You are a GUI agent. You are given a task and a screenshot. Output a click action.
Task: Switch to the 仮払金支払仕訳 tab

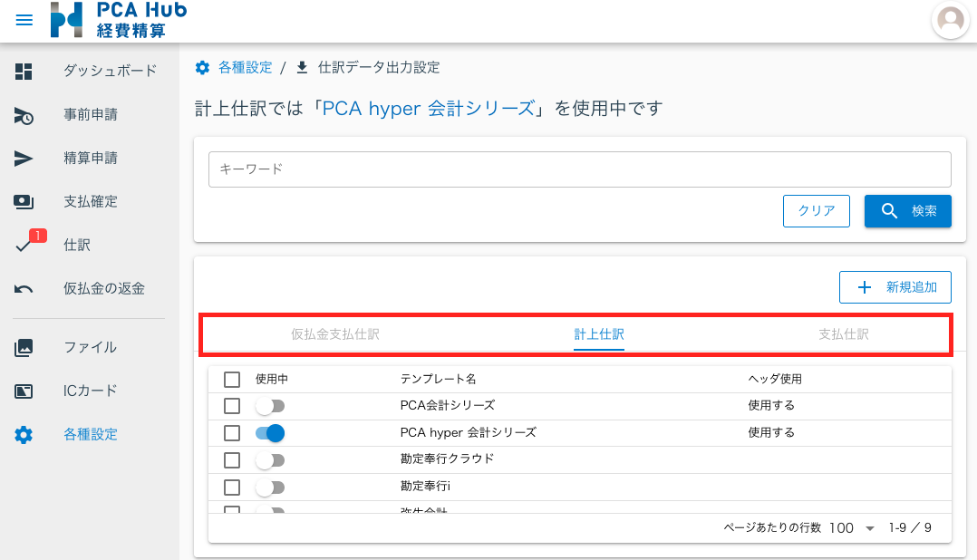click(334, 334)
